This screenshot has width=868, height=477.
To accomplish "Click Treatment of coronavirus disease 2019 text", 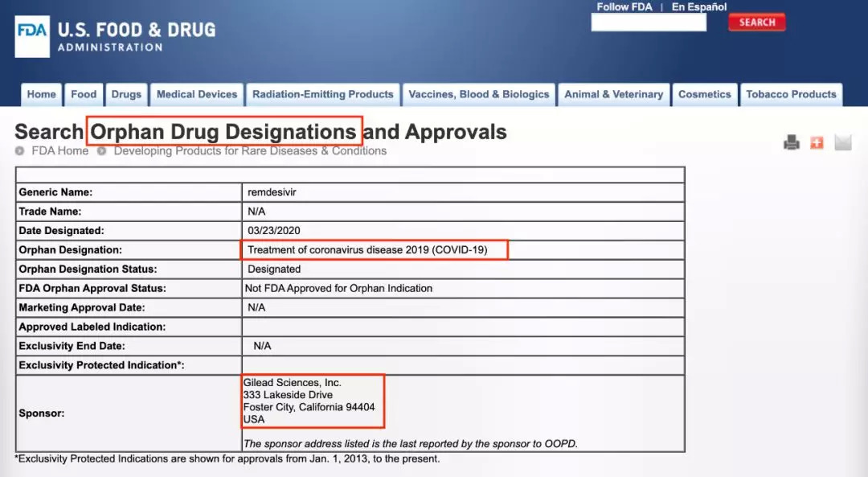I will click(x=367, y=250).
